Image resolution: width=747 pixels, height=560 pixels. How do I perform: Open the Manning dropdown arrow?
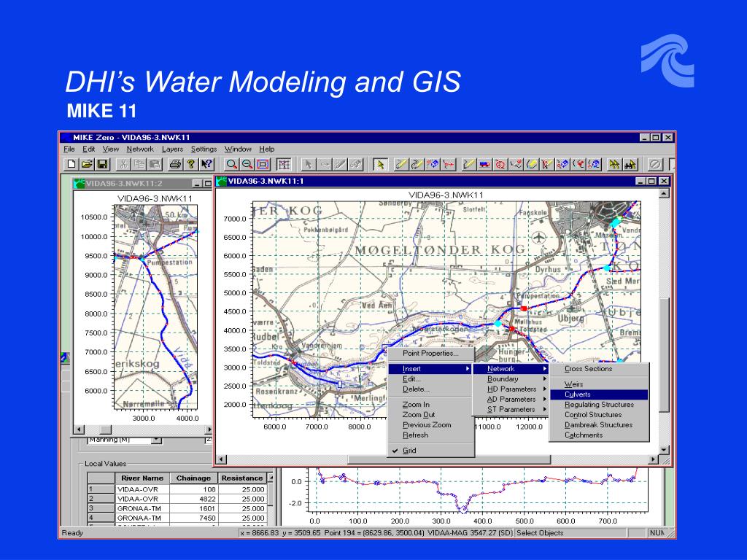click(156, 440)
